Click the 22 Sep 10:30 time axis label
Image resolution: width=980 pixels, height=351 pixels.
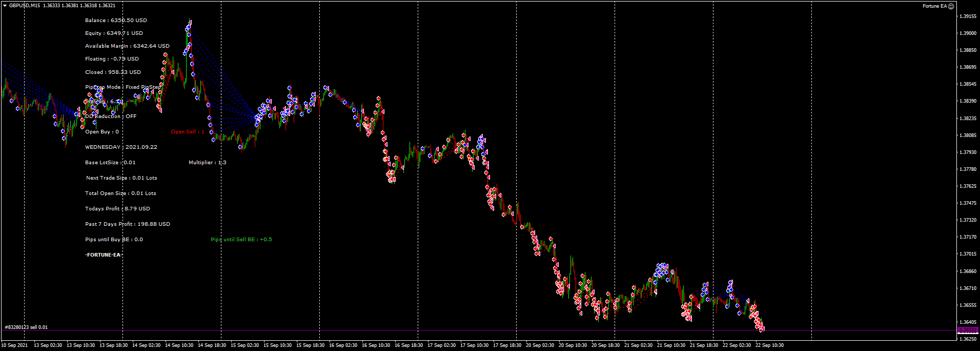769,345
